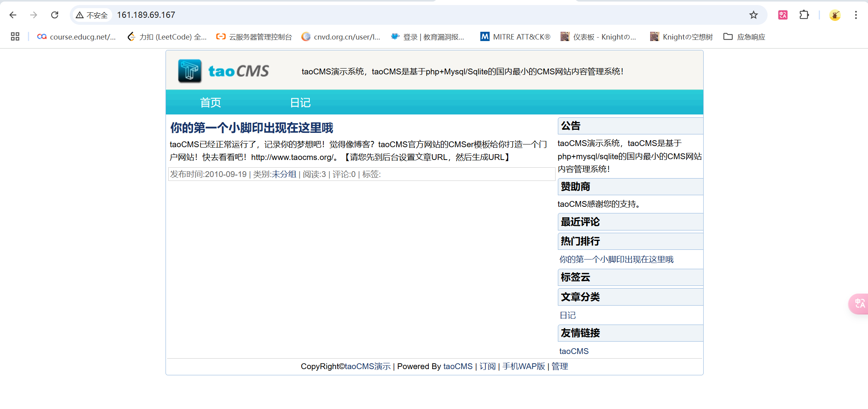Screen dimensions: 868x409
Task: Select the 首页 navigation tab
Action: [211, 103]
